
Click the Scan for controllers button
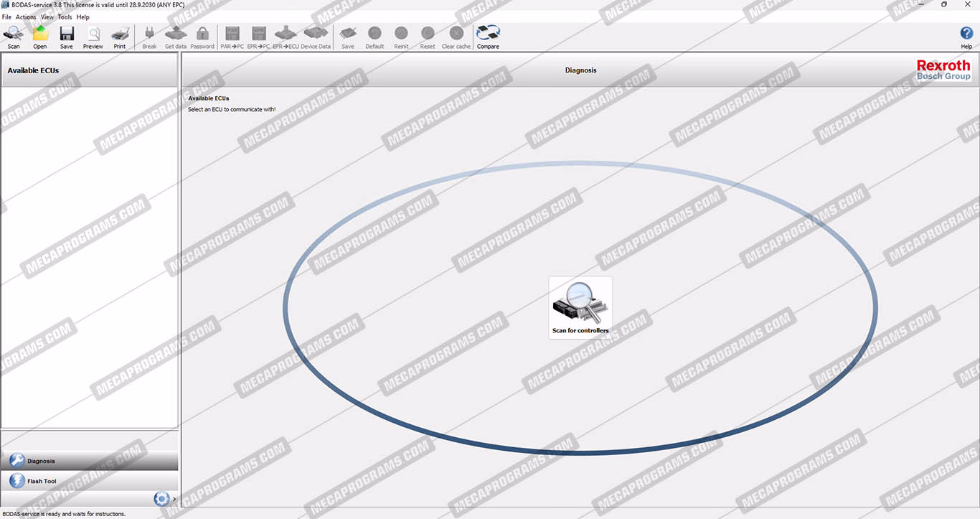pos(580,307)
